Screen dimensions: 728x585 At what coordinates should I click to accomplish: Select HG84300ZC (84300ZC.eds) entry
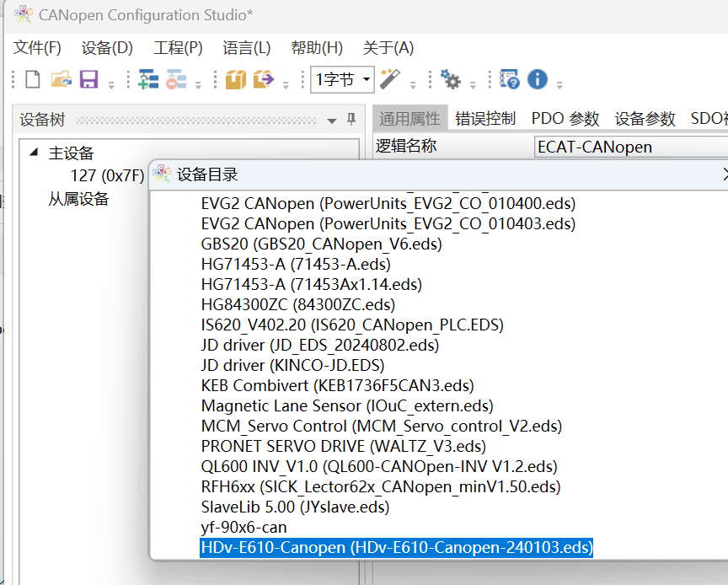(298, 305)
